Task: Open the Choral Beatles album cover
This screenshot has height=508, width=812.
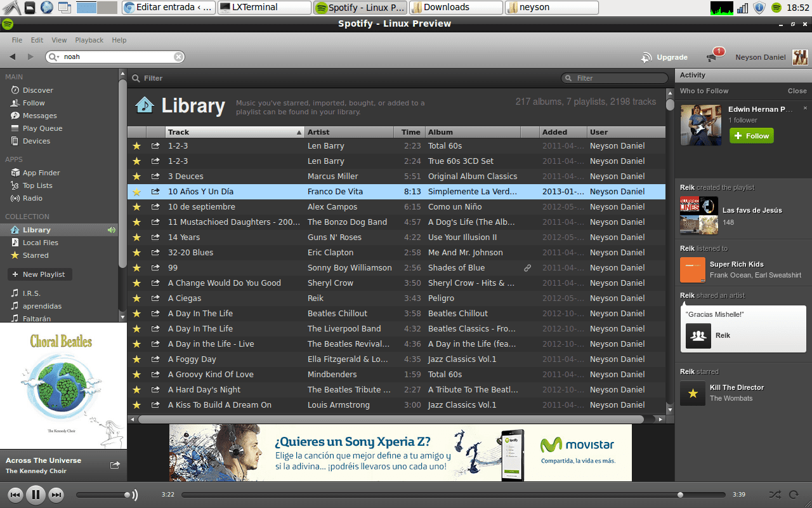Action: click(x=63, y=386)
